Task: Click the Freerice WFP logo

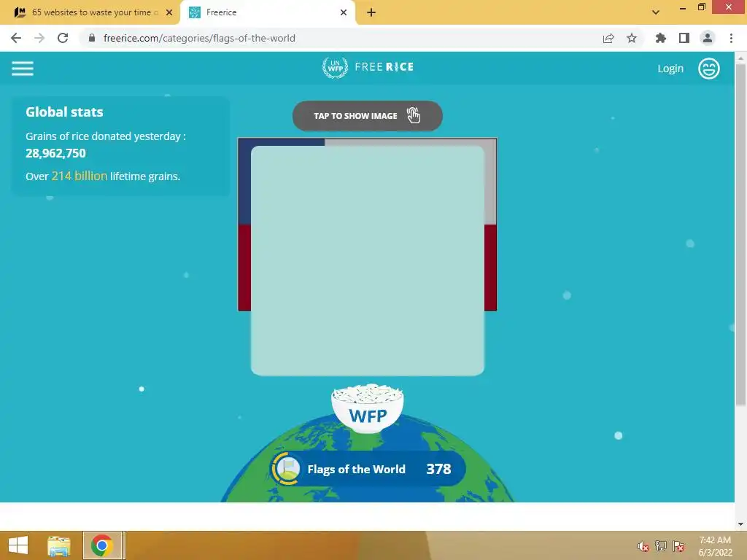Action: click(x=368, y=67)
